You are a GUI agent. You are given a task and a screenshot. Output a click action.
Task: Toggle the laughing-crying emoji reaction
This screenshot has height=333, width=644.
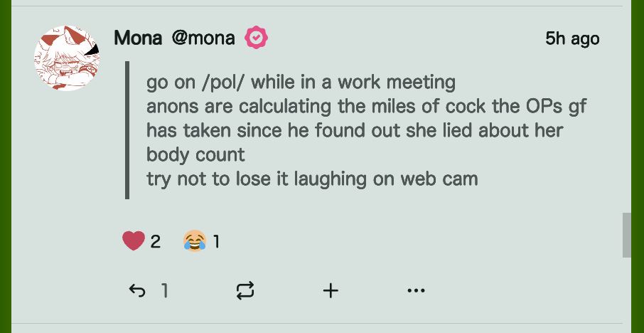(194, 241)
